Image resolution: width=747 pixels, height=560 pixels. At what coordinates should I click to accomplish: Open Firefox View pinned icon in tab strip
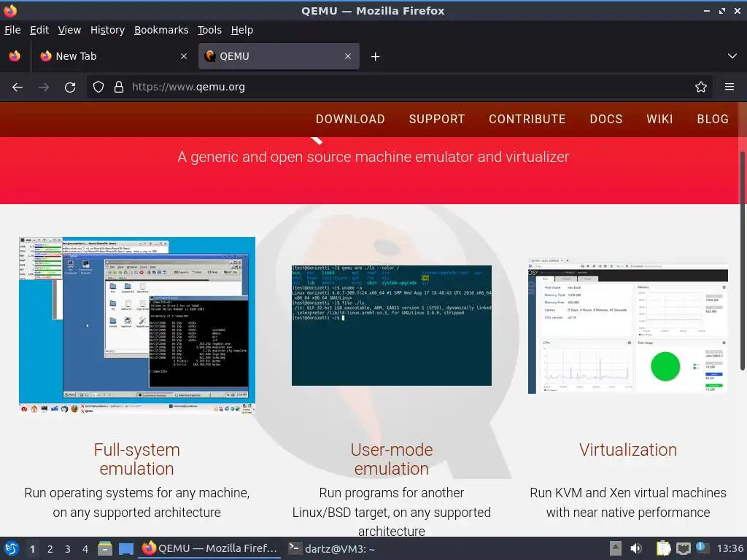15,56
